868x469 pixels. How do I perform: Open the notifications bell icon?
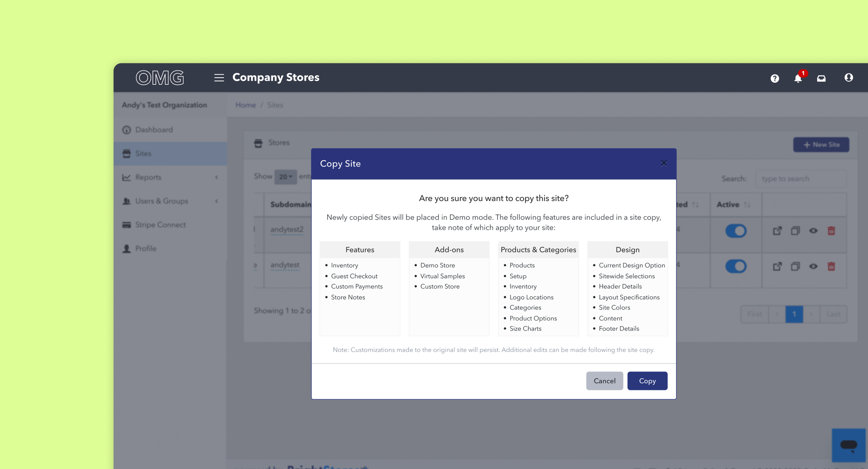pos(798,78)
